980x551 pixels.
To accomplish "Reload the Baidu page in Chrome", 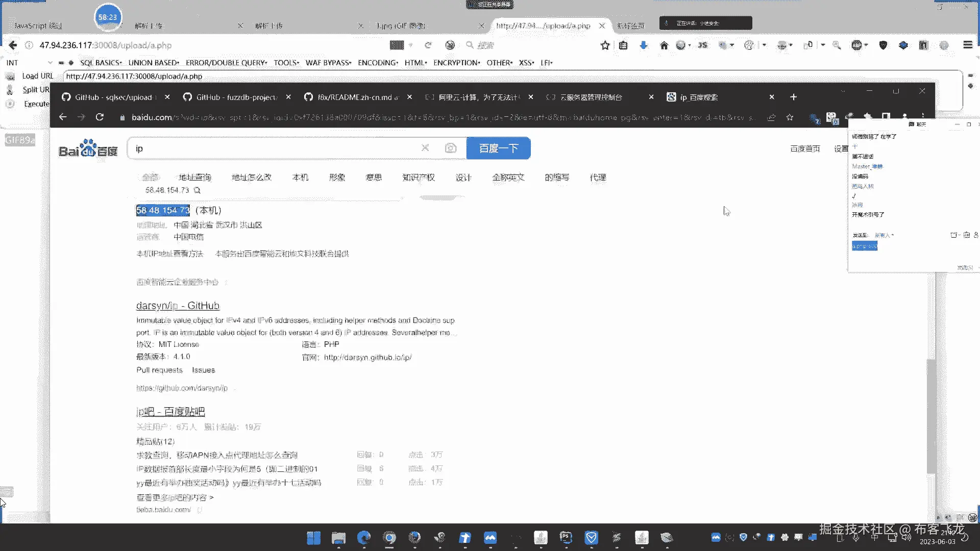I will point(100,117).
